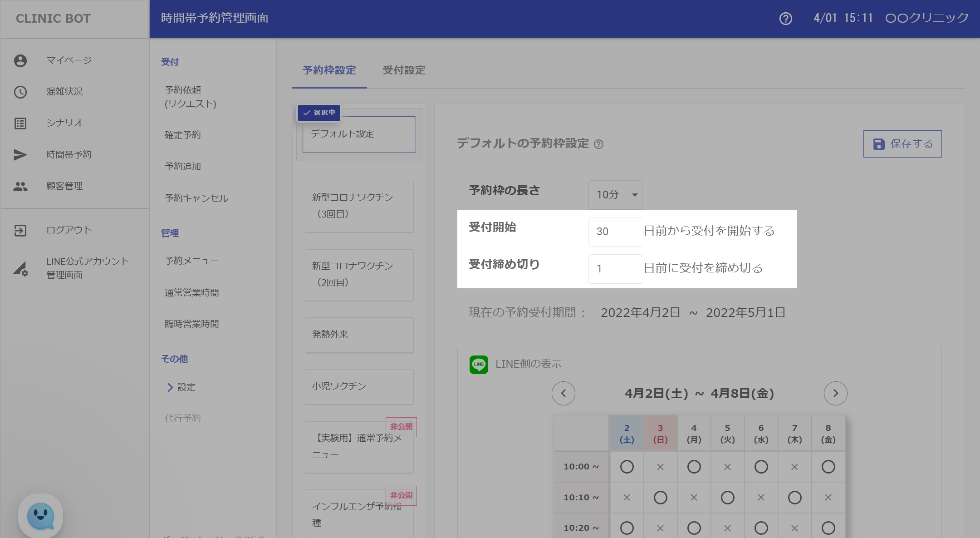Go to next week with right chevron
This screenshot has height=538, width=980.
tap(835, 393)
